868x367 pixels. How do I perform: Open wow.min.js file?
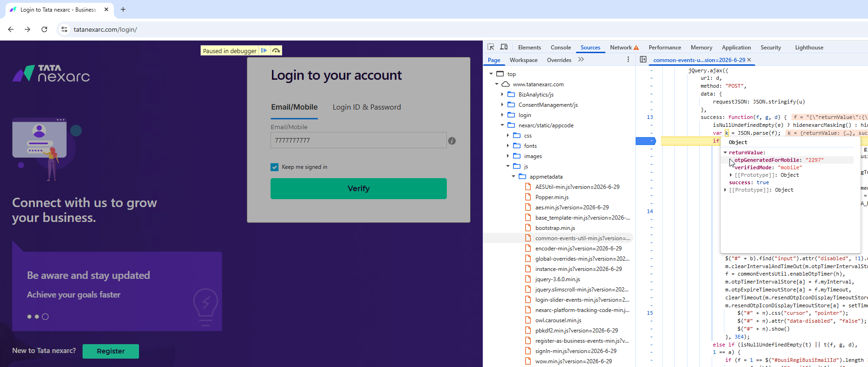(x=574, y=361)
